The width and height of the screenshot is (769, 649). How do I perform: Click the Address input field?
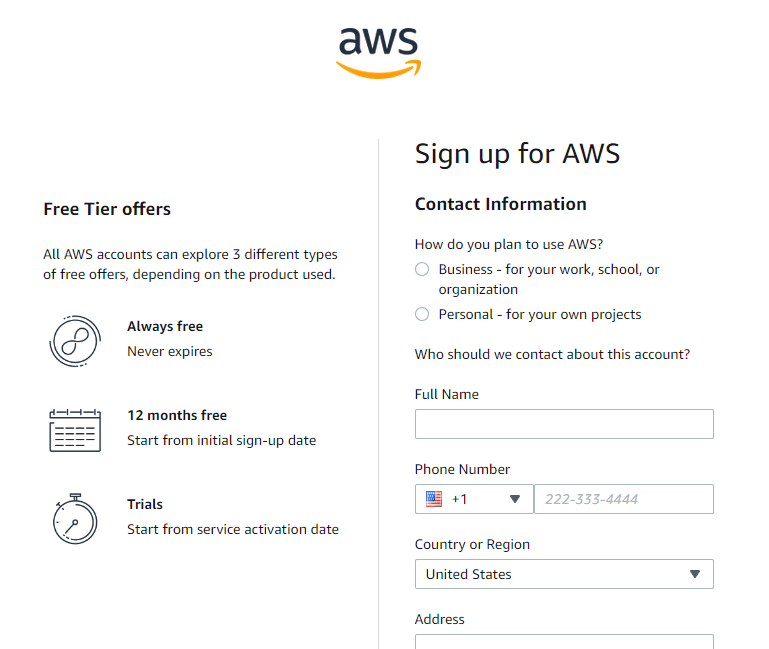click(x=563, y=641)
